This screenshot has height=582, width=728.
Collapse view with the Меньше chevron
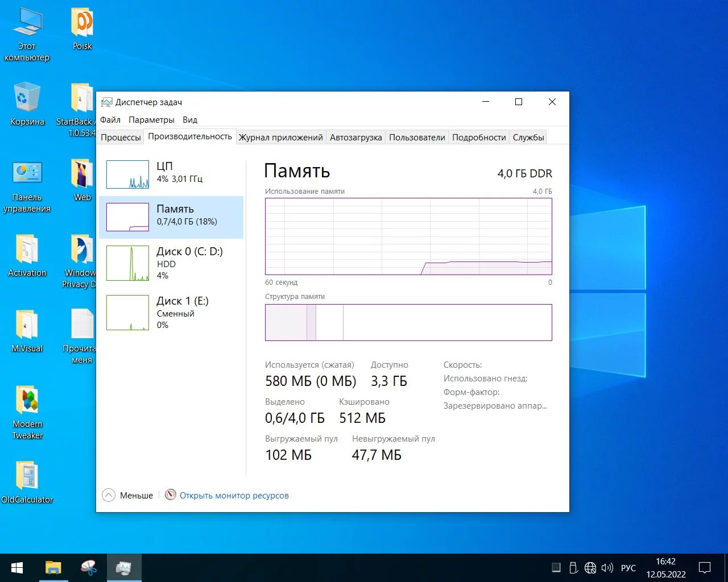click(109, 496)
